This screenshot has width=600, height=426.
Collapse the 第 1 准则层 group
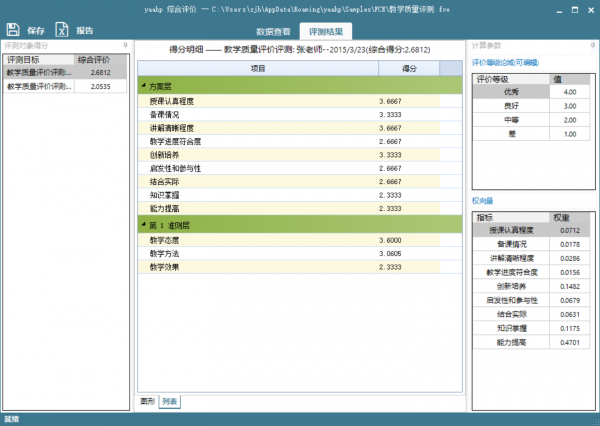(x=143, y=226)
